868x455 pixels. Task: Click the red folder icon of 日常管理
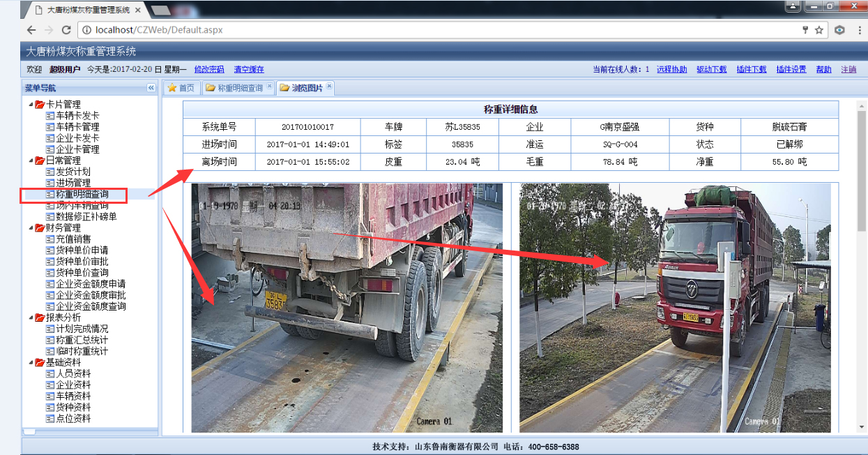coord(40,161)
